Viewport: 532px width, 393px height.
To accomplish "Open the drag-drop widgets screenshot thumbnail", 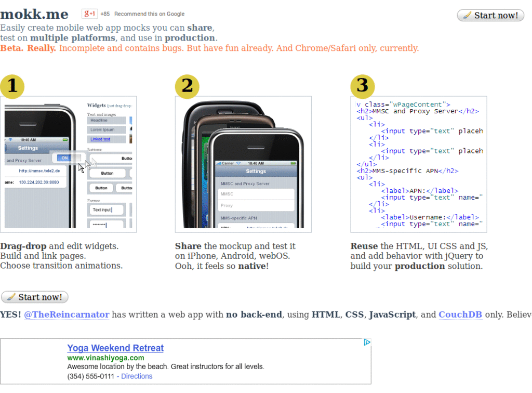I will (x=68, y=164).
